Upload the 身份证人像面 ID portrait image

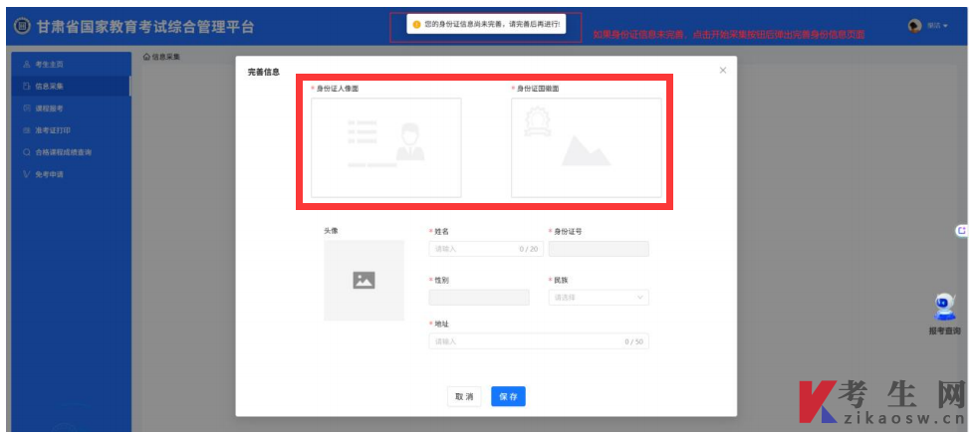click(x=386, y=148)
